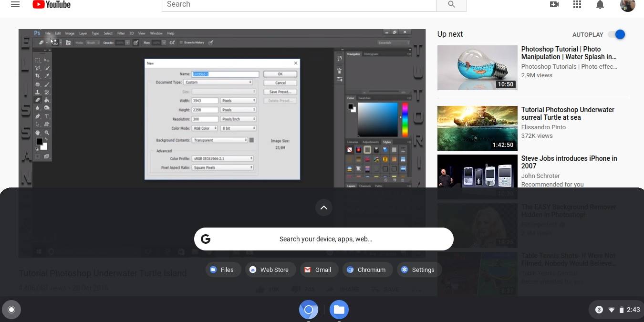Image resolution: width=644 pixels, height=322 pixels.
Task: Expand the launcher with the up chevron
Action: point(324,208)
